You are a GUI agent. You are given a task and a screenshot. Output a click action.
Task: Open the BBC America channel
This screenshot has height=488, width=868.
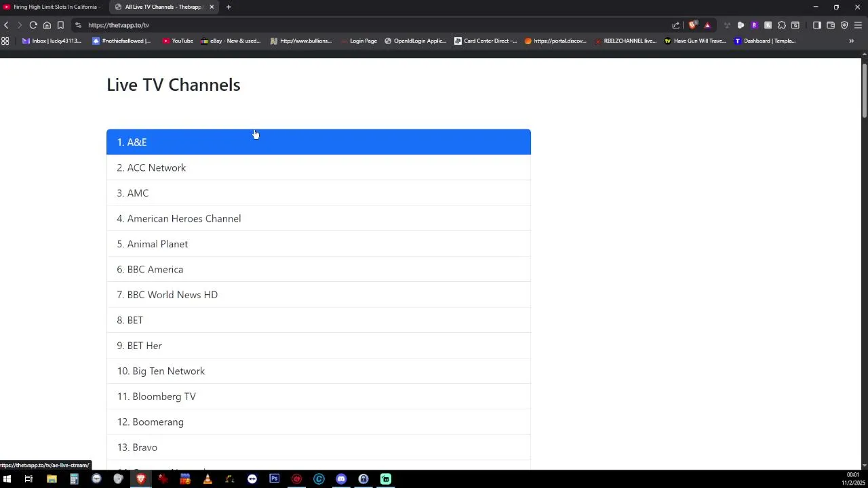point(319,269)
